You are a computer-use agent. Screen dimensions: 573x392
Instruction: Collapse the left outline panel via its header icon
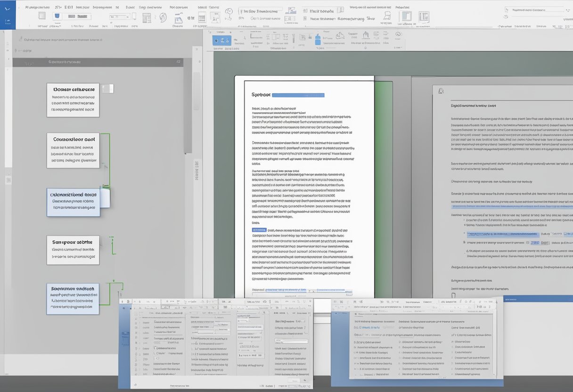179,62
